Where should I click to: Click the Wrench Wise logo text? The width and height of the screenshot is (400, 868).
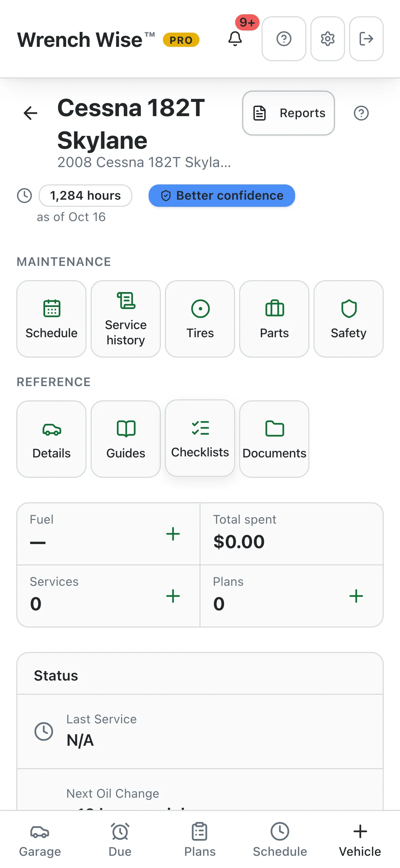[86, 40]
